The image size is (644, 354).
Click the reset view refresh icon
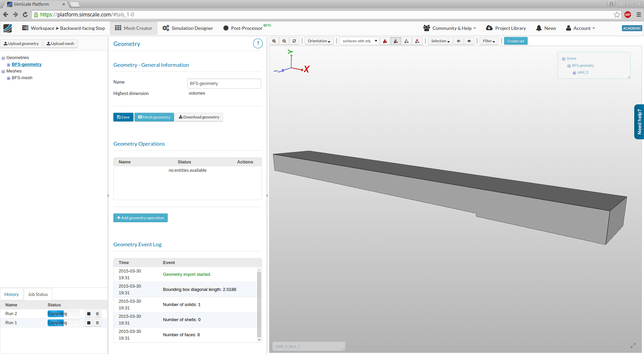pos(294,41)
